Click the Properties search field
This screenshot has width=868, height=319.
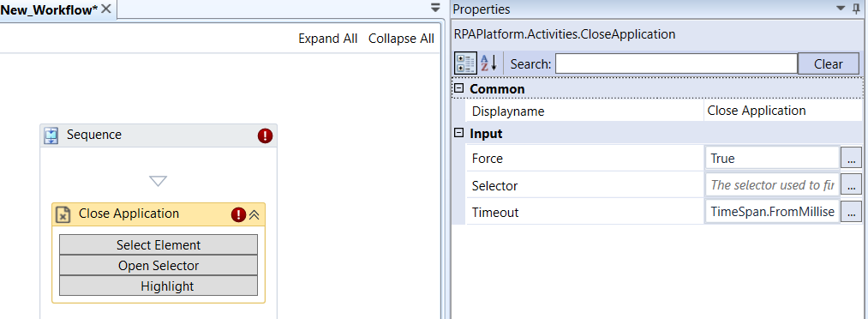(x=676, y=63)
